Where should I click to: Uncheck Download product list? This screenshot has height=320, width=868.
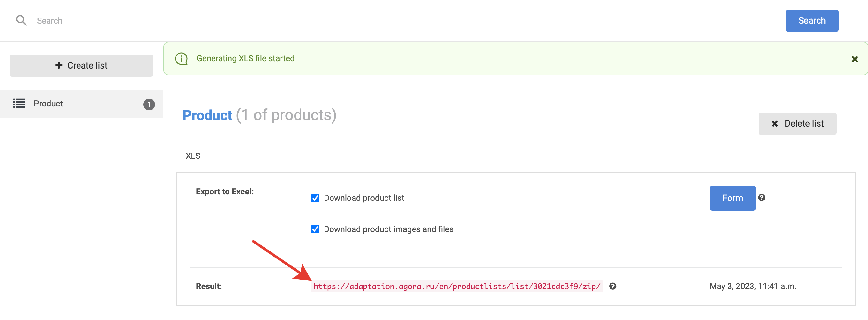pyautogui.click(x=315, y=198)
